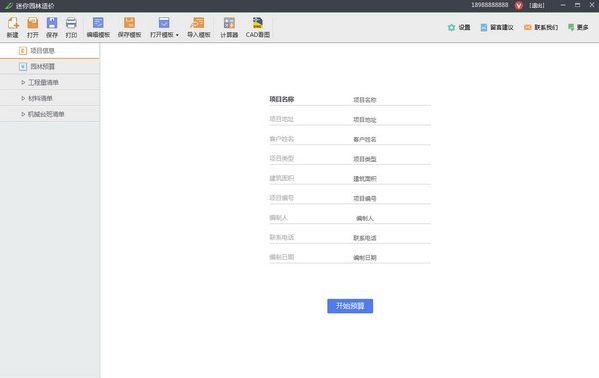Open 设置 settings
Image resolution: width=599 pixels, height=378 pixels.
(459, 28)
